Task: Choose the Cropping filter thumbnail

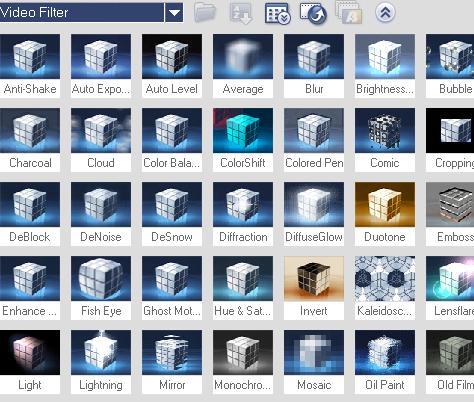Action: 450,130
